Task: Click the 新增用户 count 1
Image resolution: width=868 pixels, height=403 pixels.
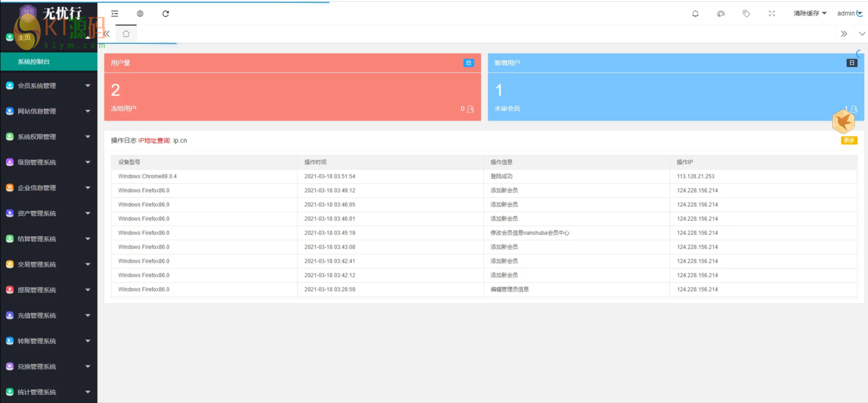Action: point(499,90)
